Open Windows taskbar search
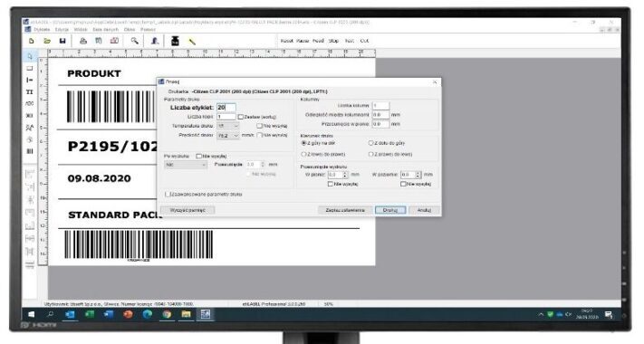Image resolution: width=644 pixels, height=344 pixels. pyautogui.click(x=51, y=314)
